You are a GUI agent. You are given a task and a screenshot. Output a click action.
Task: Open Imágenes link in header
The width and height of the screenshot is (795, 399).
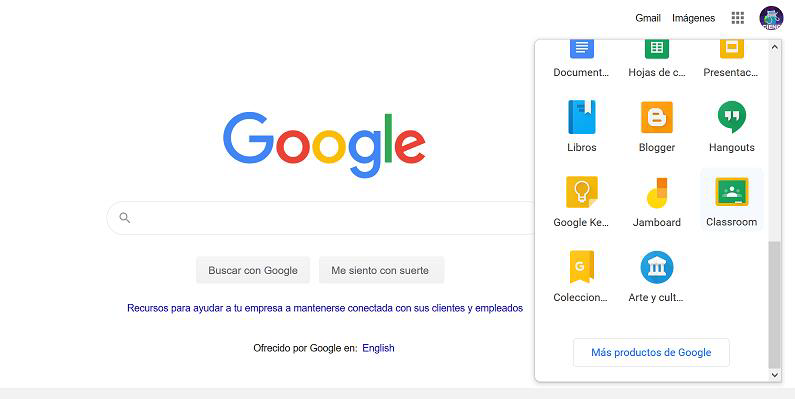(694, 18)
